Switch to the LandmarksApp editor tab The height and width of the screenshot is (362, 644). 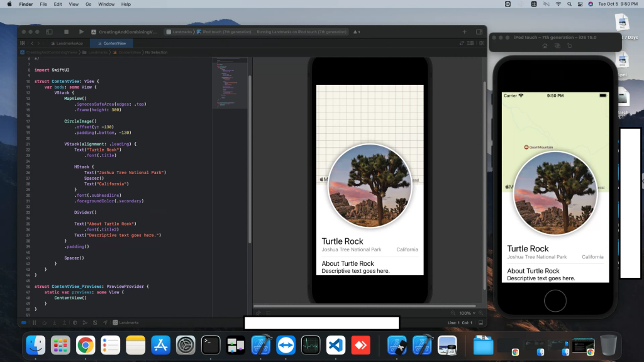pos(66,43)
